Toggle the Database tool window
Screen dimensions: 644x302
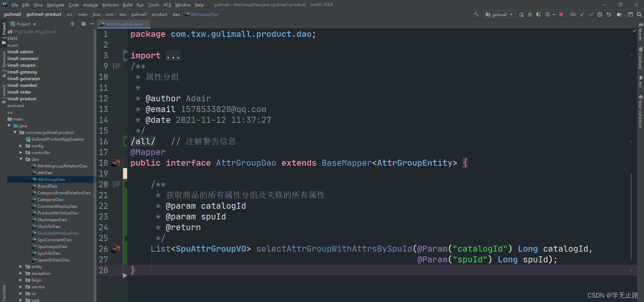[640, 58]
